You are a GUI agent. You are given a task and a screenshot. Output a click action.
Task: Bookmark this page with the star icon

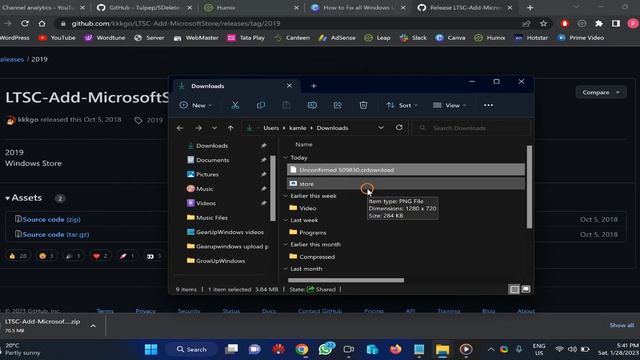click(x=543, y=24)
